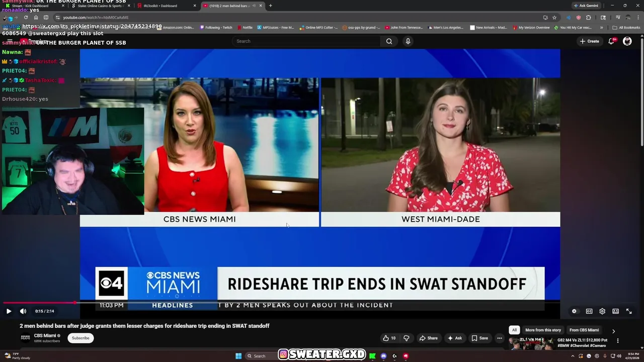This screenshot has width=644, height=362.
Task: Open 'My Verizon Overview' bookmark
Action: [x=531, y=28]
